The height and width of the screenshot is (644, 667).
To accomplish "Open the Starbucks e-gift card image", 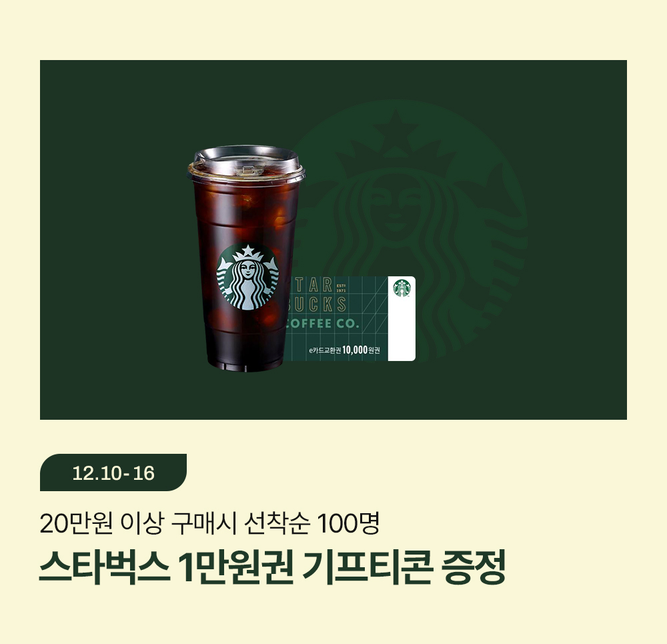I will click(x=350, y=318).
